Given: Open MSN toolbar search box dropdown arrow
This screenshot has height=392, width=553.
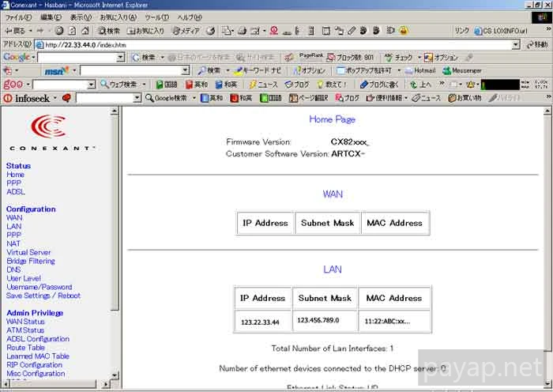Looking at the screenshot, I should (186, 70).
